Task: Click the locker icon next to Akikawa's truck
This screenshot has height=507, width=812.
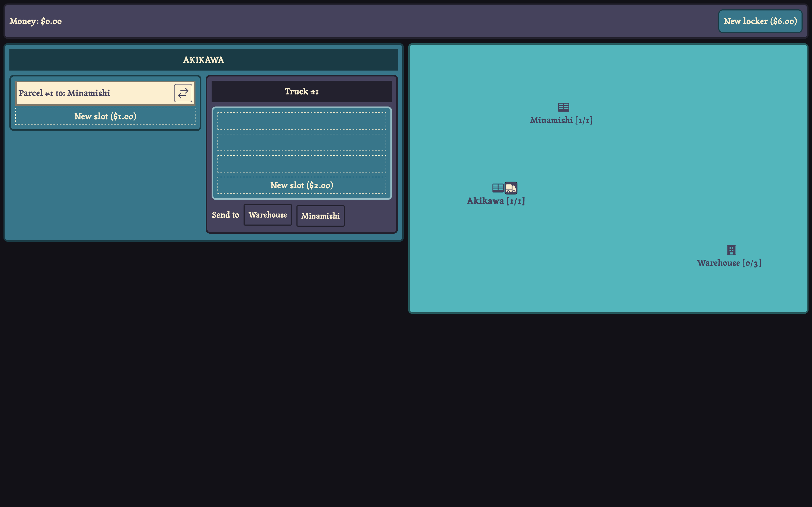Action: [498, 188]
